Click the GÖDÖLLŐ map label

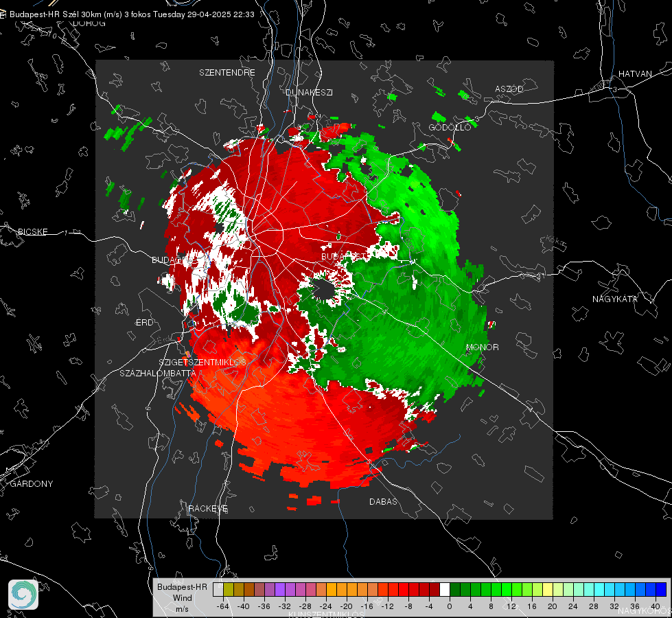[x=450, y=127]
